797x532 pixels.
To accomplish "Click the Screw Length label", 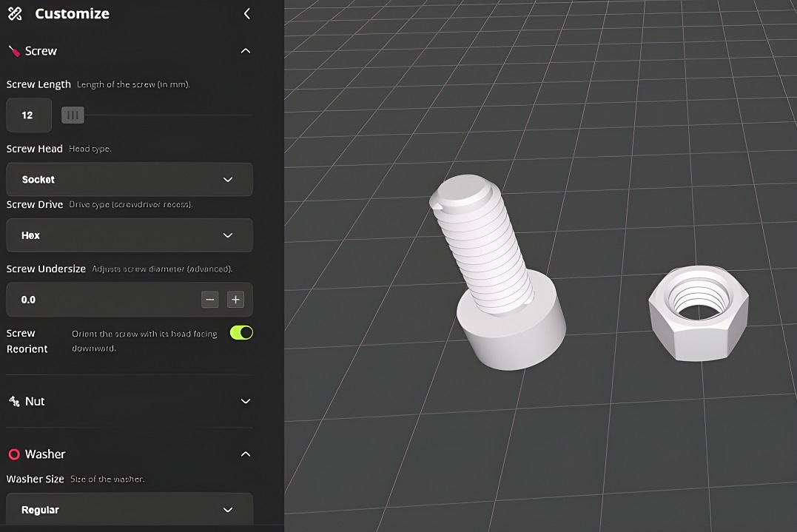I will (x=38, y=84).
